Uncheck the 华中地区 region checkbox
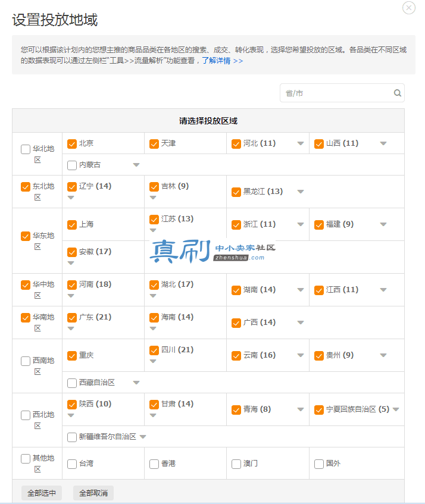Image resolution: width=425 pixels, height=504 pixels. pos(26,285)
